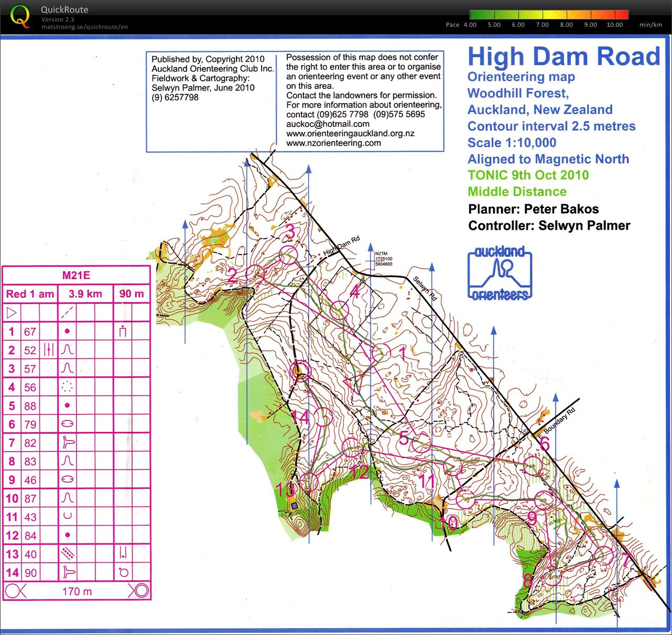Image resolution: width=672 pixels, height=635 pixels.
Task: Click the pace color gradient bar
Action: (x=549, y=15)
